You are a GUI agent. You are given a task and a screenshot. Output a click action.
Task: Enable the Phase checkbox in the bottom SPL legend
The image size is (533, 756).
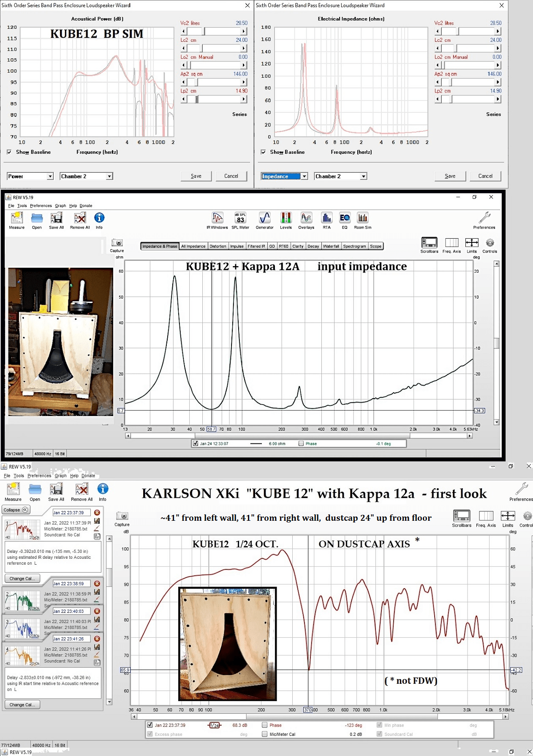265,725
